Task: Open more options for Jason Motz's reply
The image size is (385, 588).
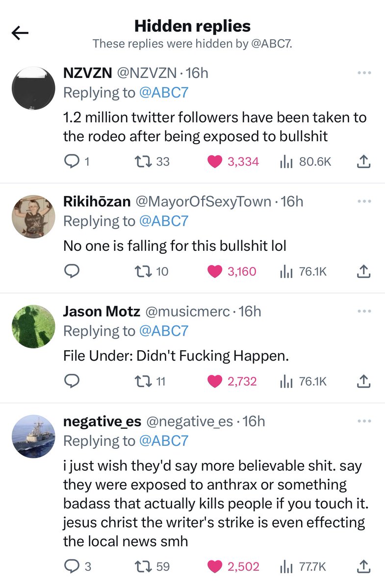Action: [x=364, y=311]
